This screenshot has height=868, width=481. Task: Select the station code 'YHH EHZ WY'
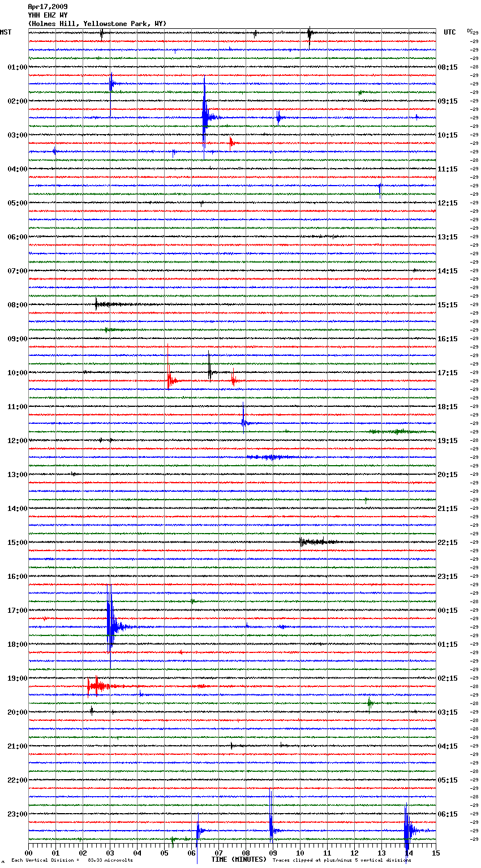48,15
